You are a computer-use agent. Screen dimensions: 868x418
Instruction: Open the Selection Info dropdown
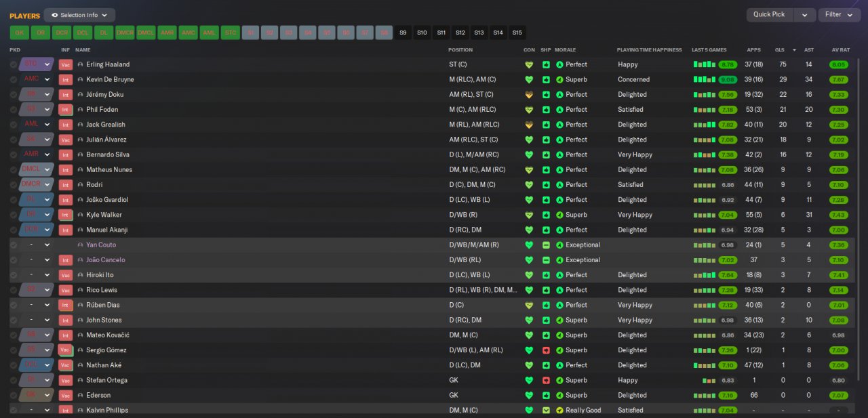79,15
